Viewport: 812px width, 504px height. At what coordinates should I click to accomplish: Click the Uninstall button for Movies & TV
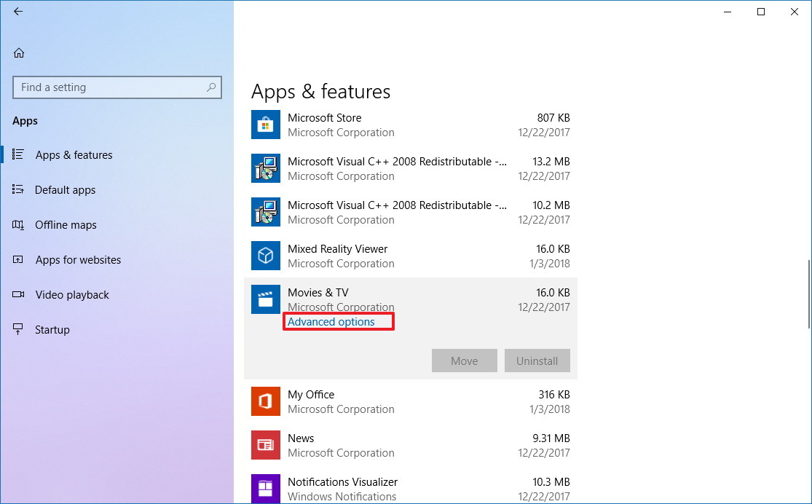(x=537, y=360)
